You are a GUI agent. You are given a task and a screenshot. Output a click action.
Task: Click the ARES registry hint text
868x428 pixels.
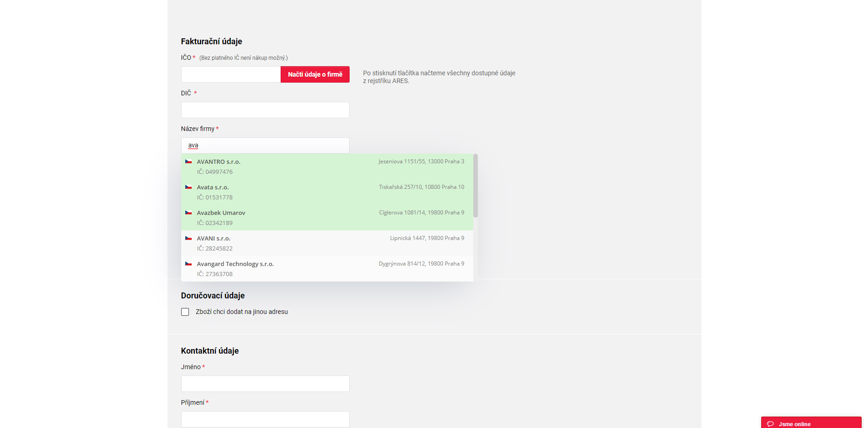[439, 77]
